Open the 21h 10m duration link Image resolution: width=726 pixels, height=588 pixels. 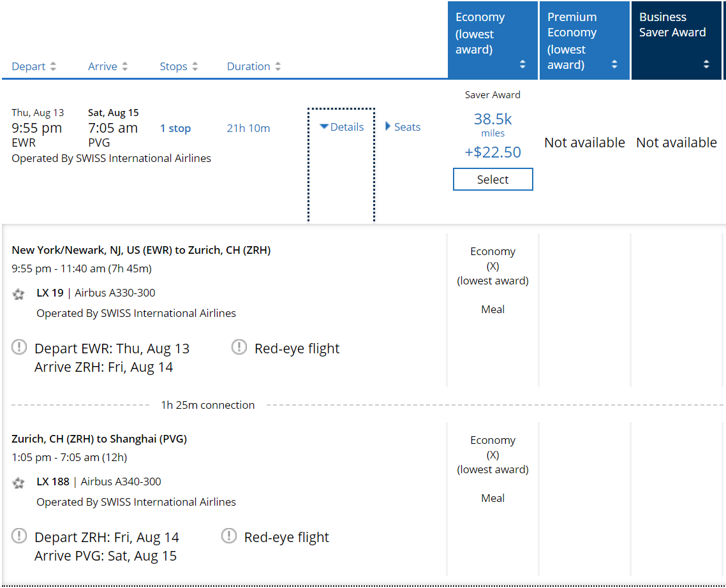(x=248, y=128)
